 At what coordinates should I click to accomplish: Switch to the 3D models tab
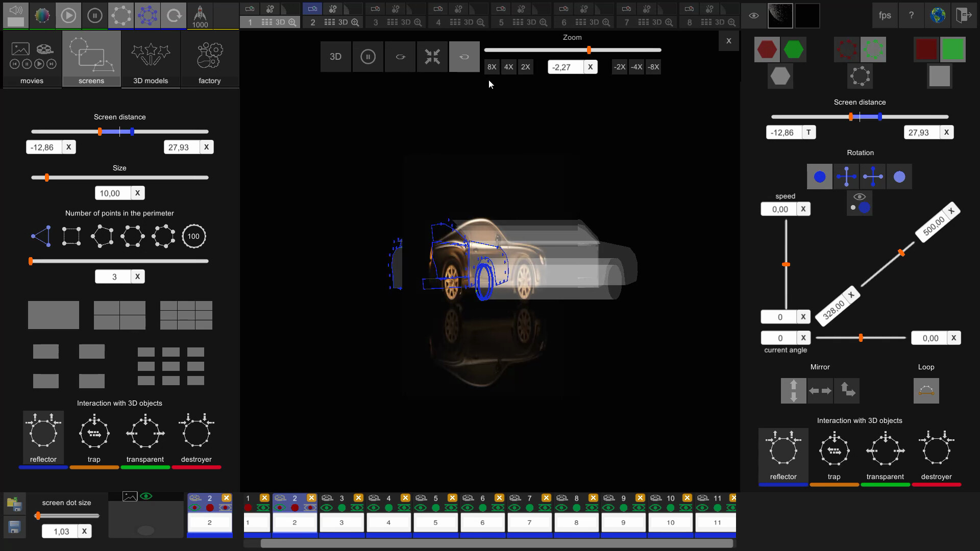coord(151,59)
